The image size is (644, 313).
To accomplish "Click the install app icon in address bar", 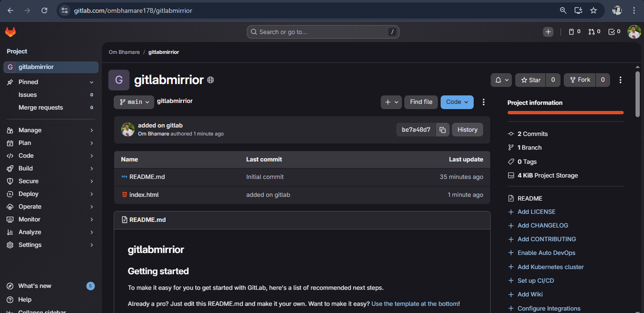I will click(x=578, y=10).
